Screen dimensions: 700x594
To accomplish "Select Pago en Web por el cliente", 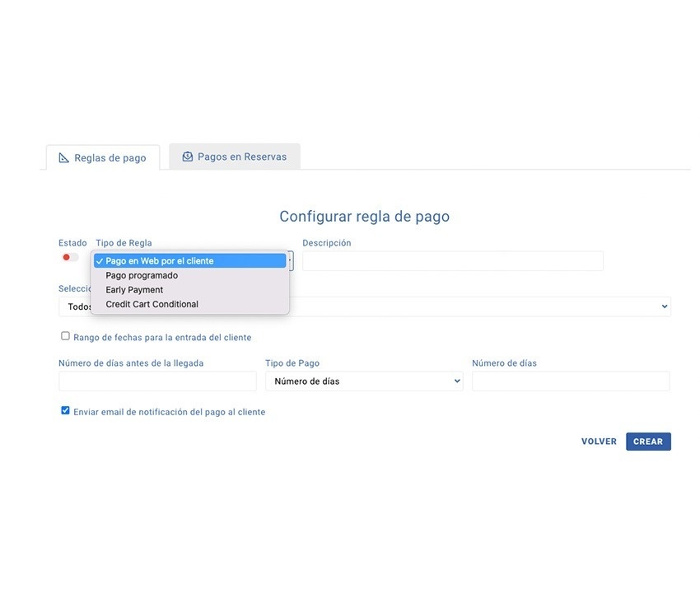I will (x=159, y=261).
